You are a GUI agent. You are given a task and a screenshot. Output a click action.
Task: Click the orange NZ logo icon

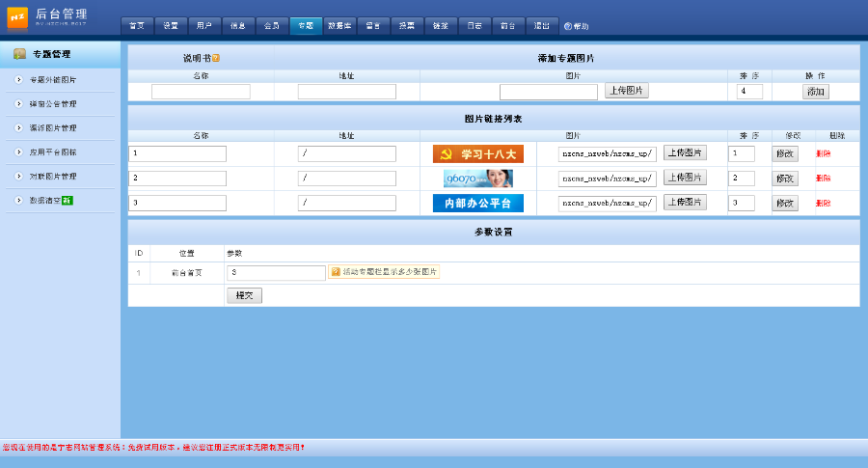(x=17, y=17)
